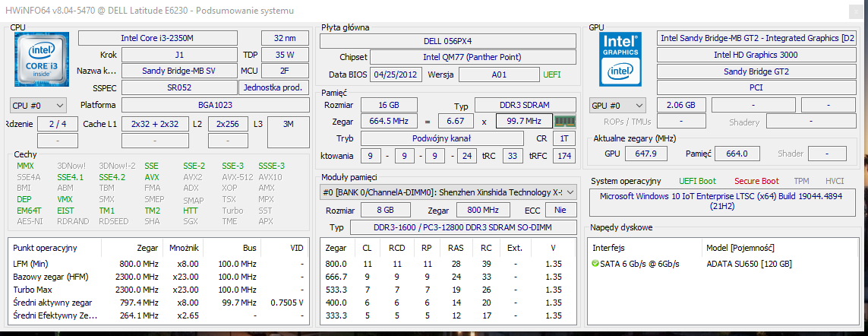
Task: Click the Podwójny kanał memory mode field
Action: point(441,138)
